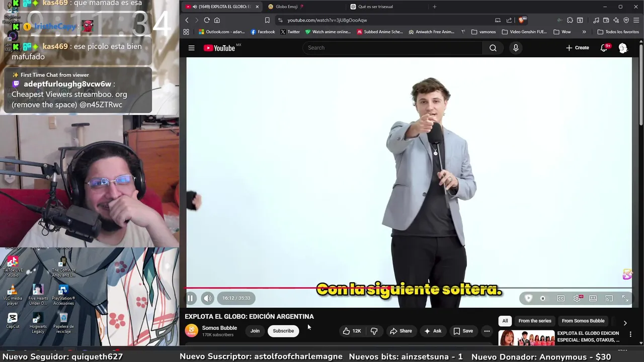
Task: Open Facebook bookmark
Action: (x=263, y=32)
